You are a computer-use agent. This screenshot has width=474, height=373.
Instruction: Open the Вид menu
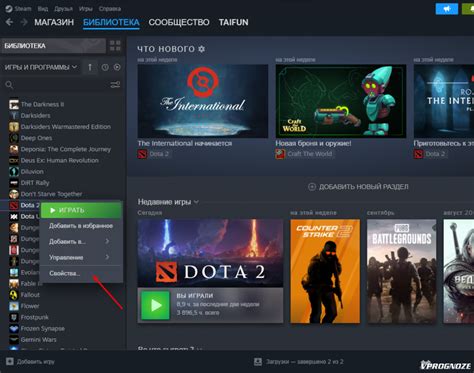point(43,9)
